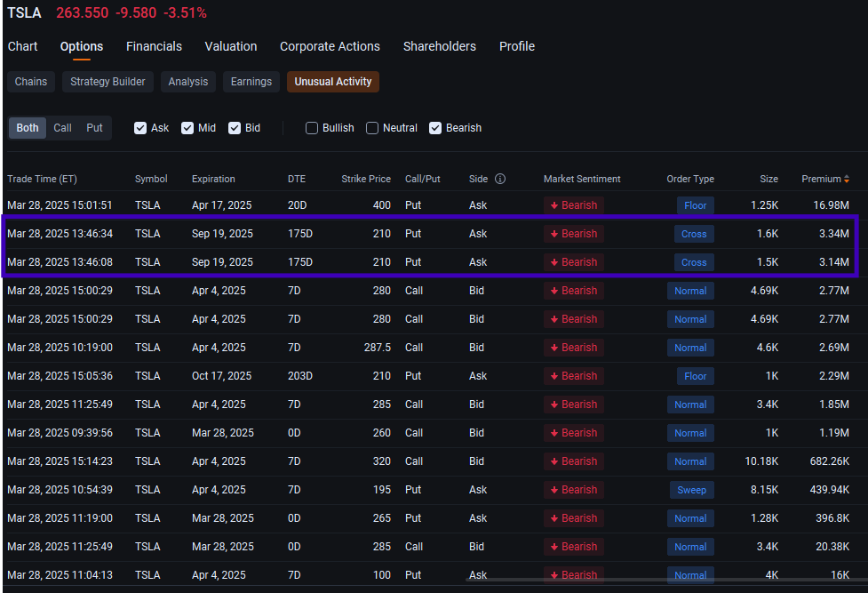Click the Premium column sort arrows
This screenshot has width=868, height=593.
847,179
